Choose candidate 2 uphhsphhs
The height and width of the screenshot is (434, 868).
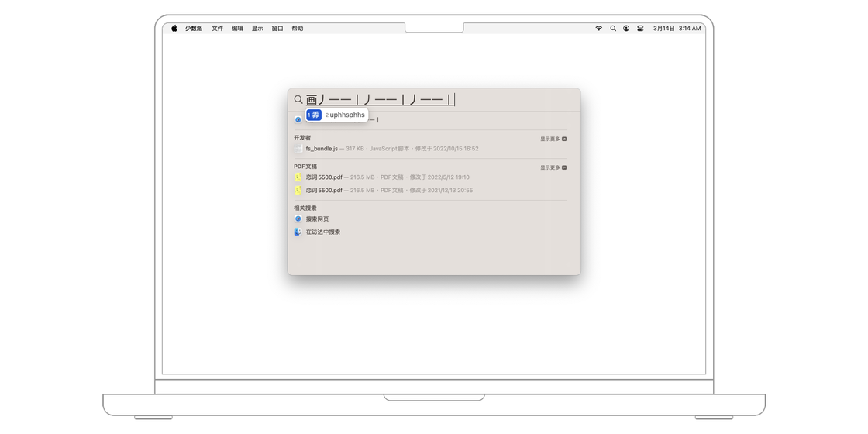click(x=346, y=115)
